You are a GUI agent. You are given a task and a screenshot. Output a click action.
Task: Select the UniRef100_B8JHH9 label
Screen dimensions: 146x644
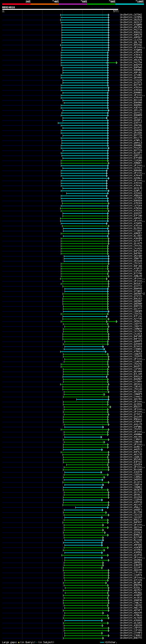pyautogui.click(x=131, y=371)
